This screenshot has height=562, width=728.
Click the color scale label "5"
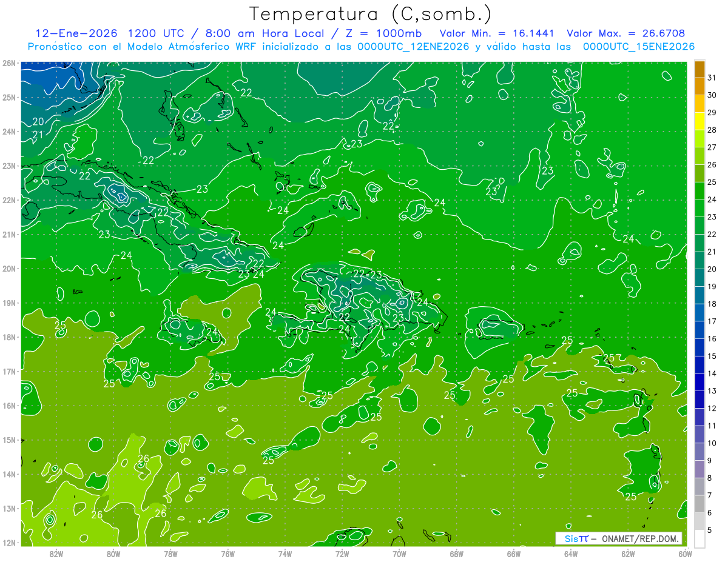[x=709, y=530]
